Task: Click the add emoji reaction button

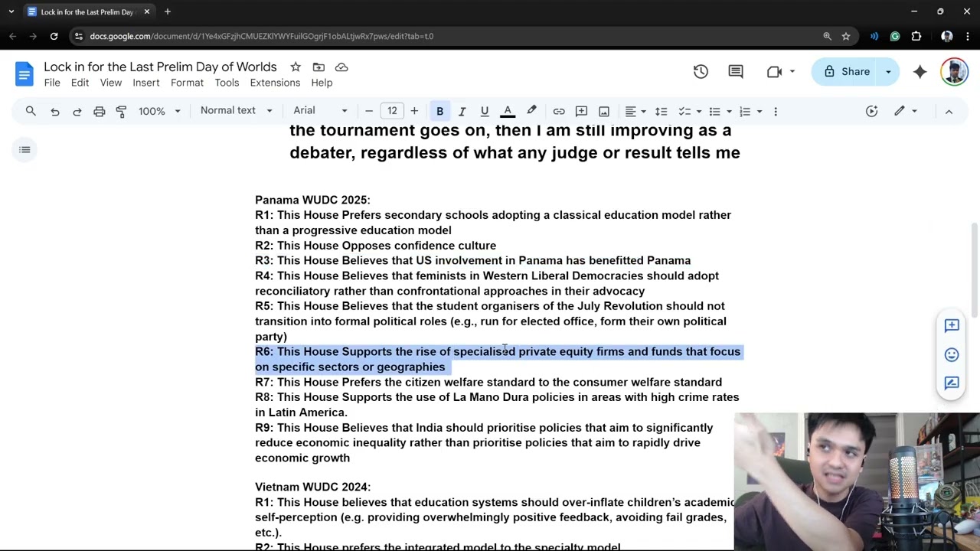Action: point(952,354)
